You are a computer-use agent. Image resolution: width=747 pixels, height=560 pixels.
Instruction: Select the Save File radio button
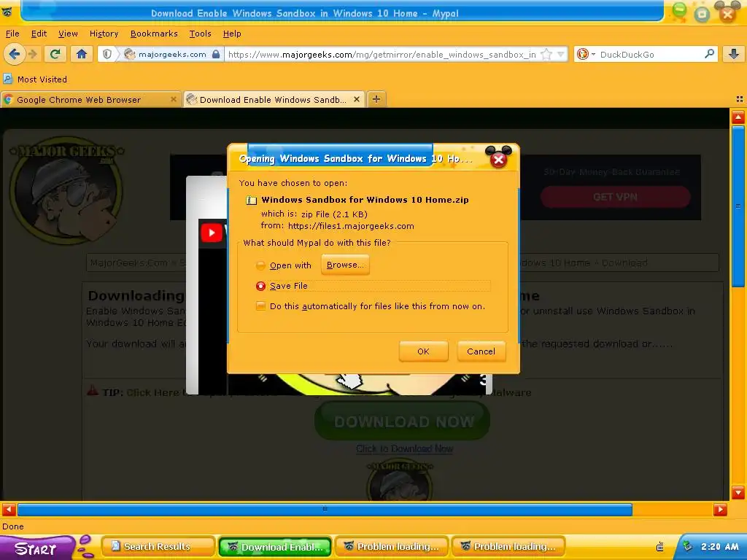[260, 286]
